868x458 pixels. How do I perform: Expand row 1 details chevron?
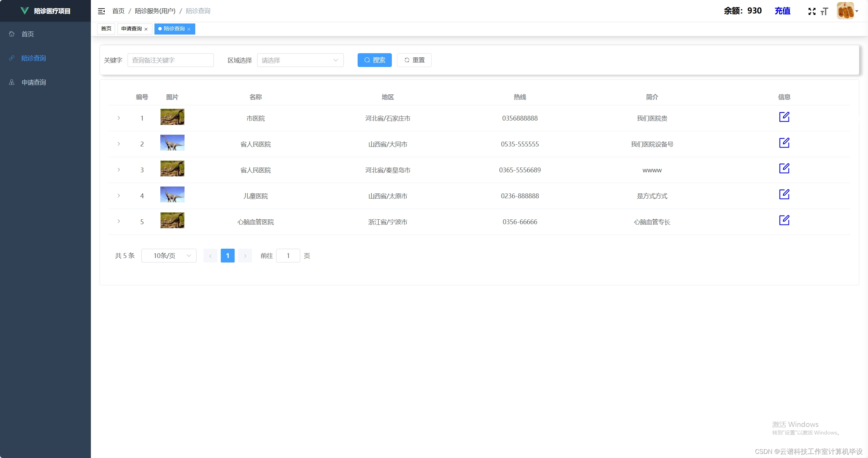[x=119, y=118]
